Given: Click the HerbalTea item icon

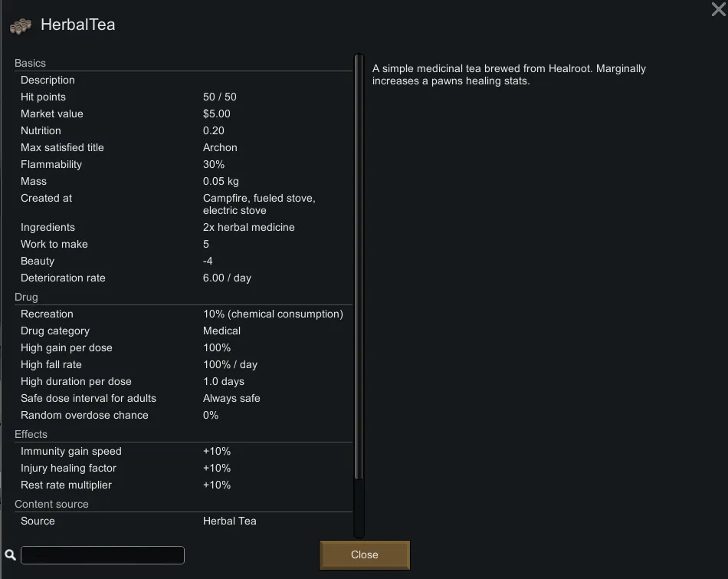Looking at the screenshot, I should 21,26.
